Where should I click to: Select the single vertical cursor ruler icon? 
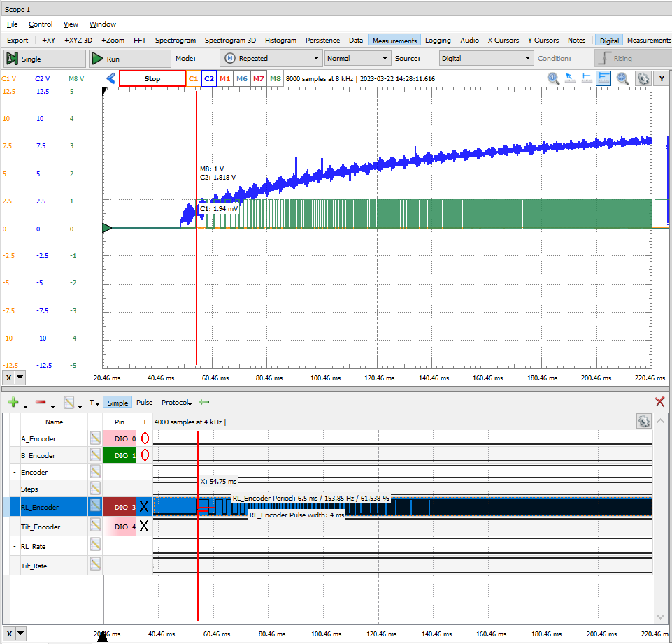click(587, 78)
